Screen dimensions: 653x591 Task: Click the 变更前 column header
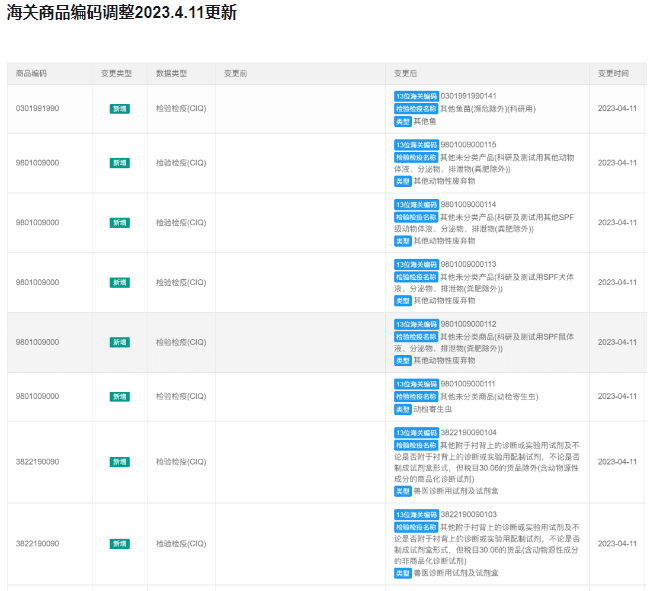click(235, 74)
